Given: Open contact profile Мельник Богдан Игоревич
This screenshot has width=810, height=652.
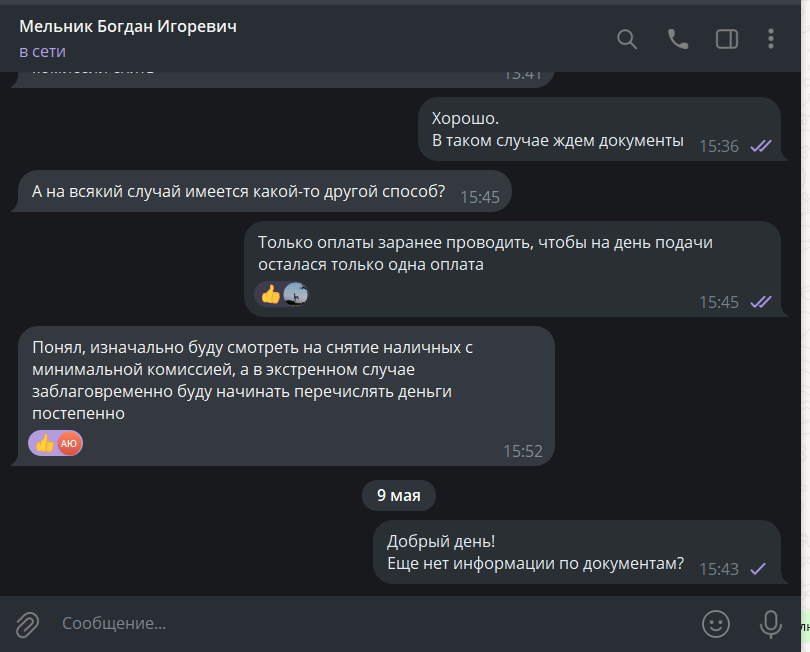Looking at the screenshot, I should coord(128,26).
